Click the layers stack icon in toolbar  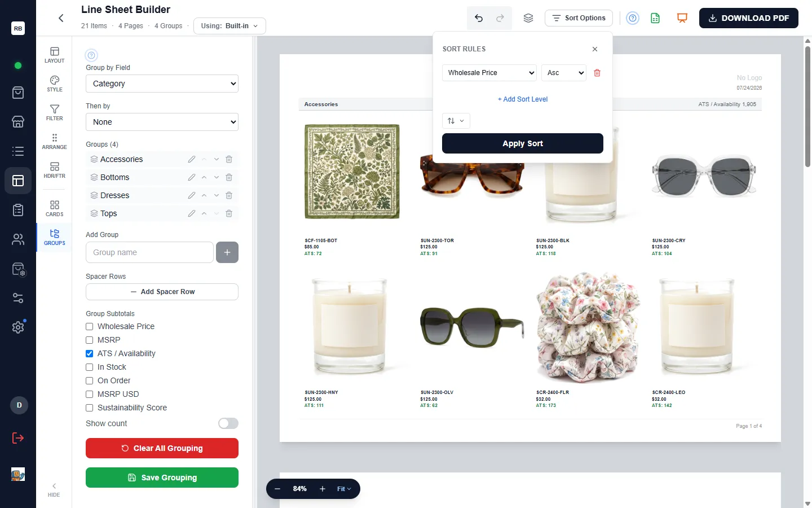pyautogui.click(x=528, y=18)
